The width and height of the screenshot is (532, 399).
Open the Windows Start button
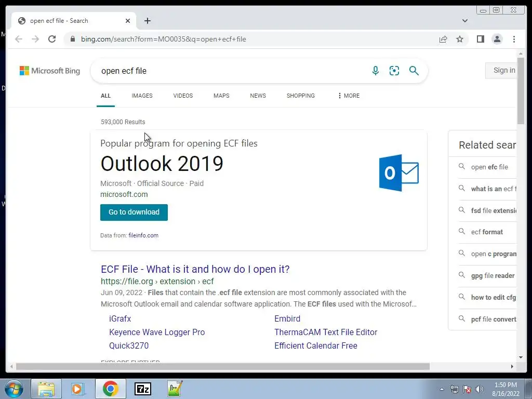tap(14, 389)
